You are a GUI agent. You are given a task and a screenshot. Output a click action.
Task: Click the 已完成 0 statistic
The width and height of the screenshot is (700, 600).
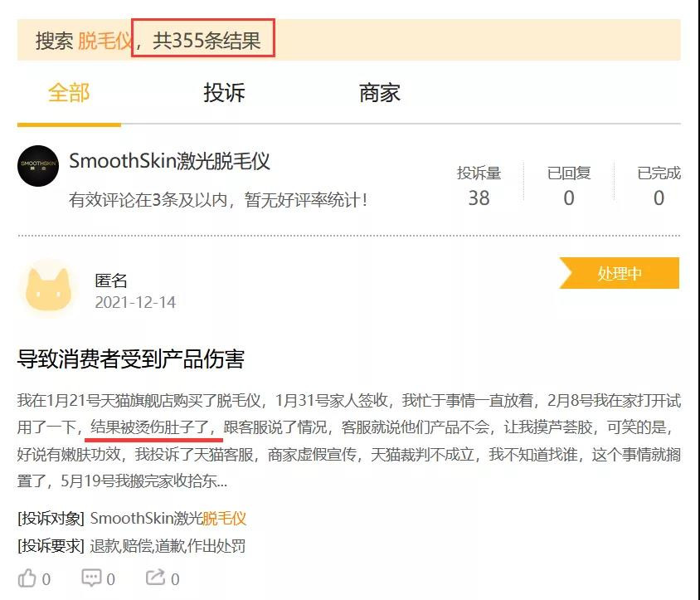pos(659,186)
